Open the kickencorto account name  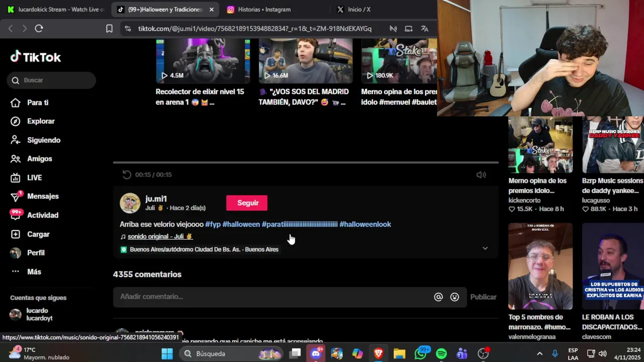point(524,200)
